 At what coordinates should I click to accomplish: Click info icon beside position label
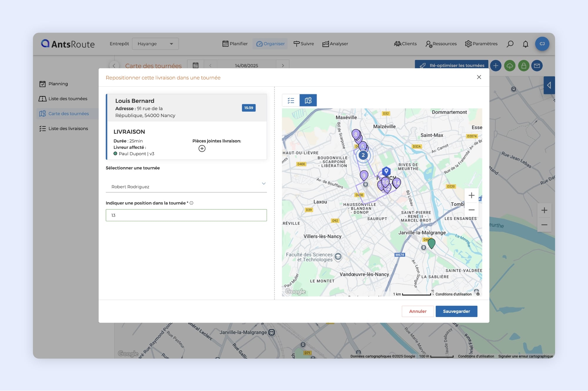pyautogui.click(x=191, y=203)
